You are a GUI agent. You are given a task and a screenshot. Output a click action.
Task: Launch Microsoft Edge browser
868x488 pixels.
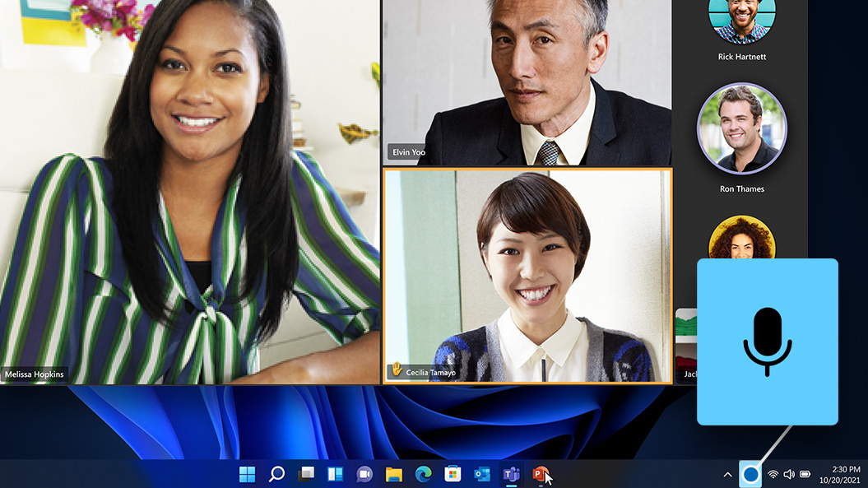coord(423,474)
